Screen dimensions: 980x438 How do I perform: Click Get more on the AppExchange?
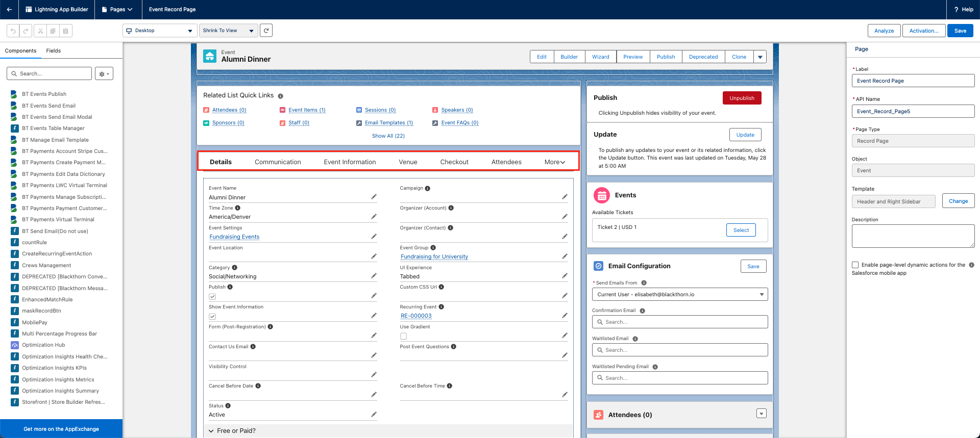[61, 429]
